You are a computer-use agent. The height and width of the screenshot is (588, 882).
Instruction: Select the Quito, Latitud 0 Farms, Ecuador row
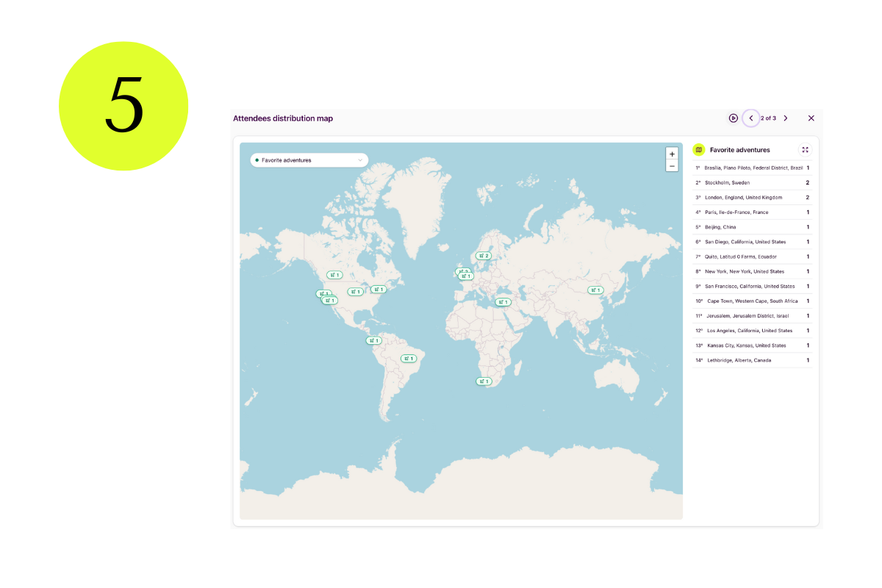[x=753, y=257]
